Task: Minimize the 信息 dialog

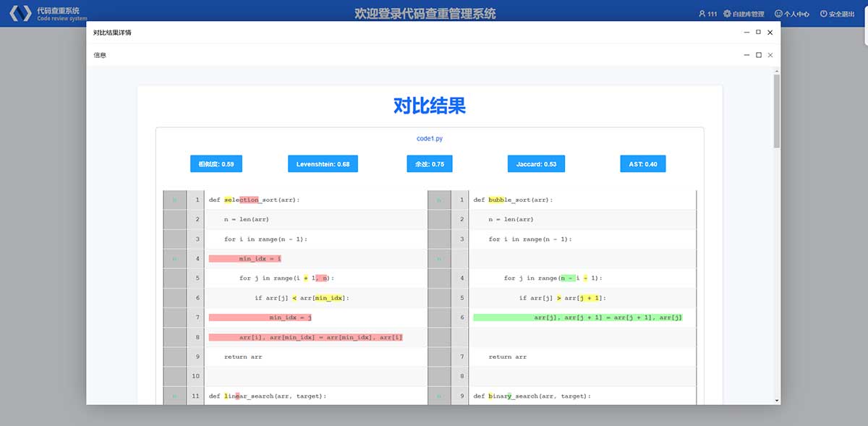Action: (746, 55)
